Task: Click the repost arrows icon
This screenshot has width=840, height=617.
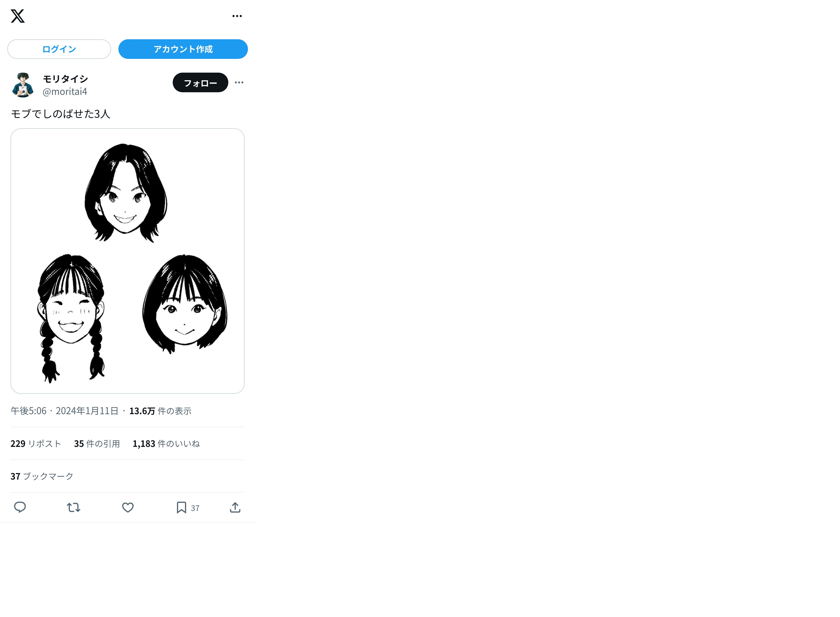Action: (x=73, y=507)
